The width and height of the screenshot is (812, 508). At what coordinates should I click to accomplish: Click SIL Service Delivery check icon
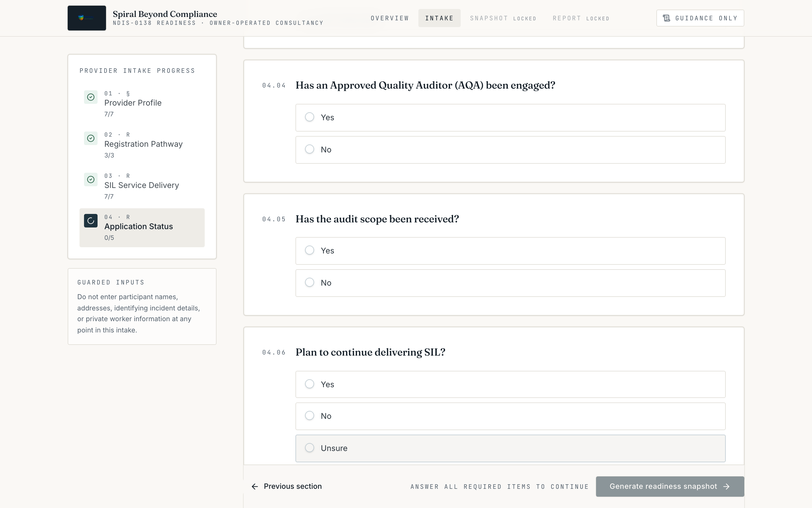(91, 179)
